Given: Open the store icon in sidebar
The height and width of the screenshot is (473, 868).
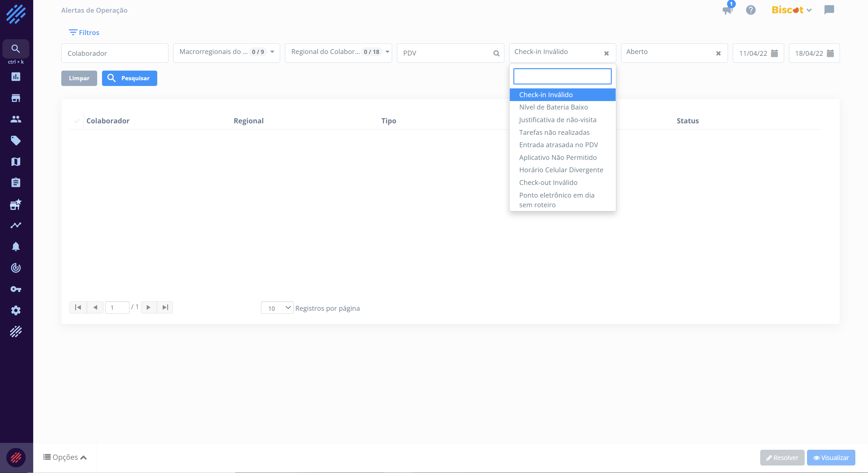Looking at the screenshot, I should click(16, 98).
